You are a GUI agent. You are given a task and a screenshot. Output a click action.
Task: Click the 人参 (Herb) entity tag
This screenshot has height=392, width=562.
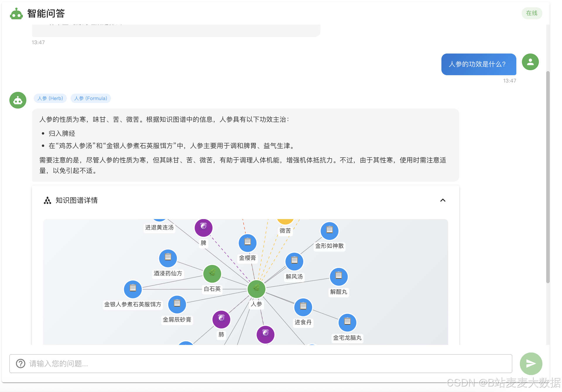click(50, 98)
